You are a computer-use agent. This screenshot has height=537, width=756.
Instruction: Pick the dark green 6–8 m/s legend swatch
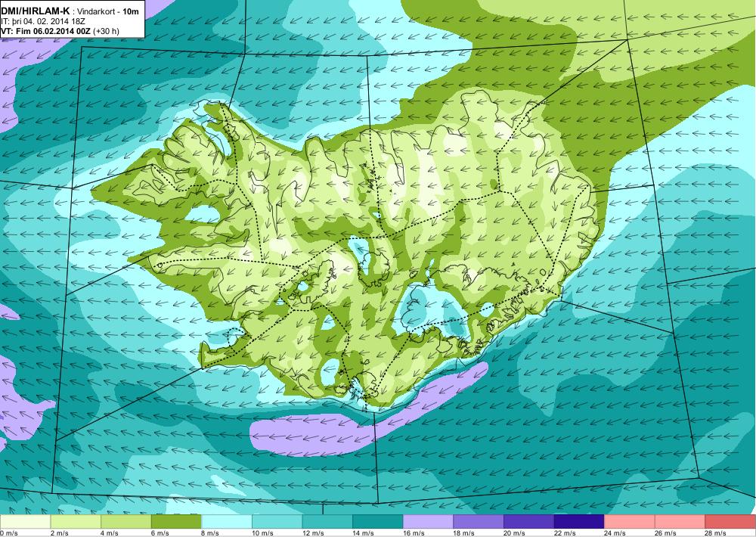click(x=176, y=522)
